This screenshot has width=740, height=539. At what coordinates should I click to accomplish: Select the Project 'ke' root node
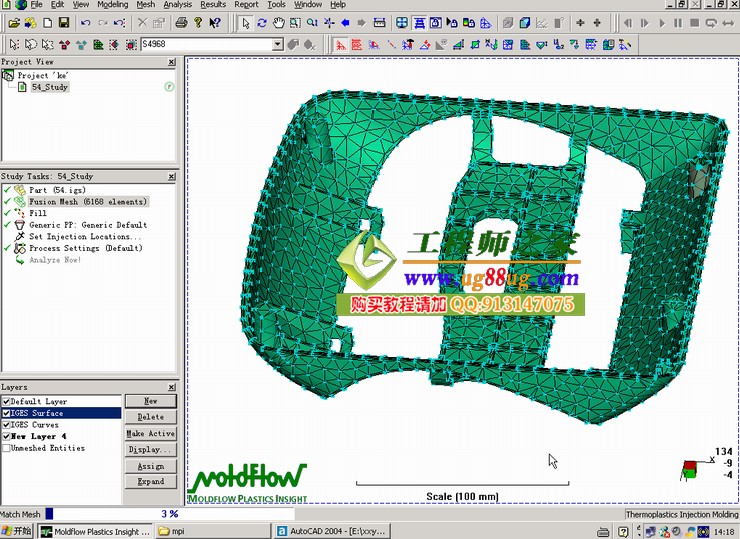pos(43,76)
